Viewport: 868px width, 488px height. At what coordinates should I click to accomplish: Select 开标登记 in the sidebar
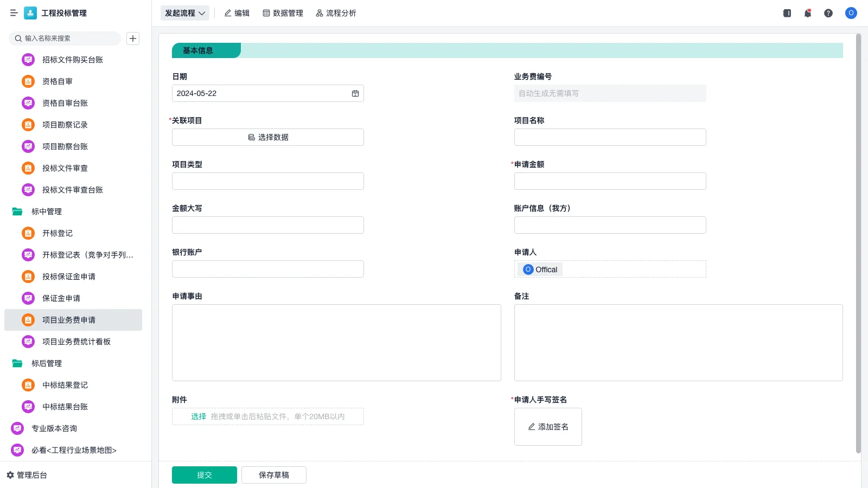click(56, 233)
